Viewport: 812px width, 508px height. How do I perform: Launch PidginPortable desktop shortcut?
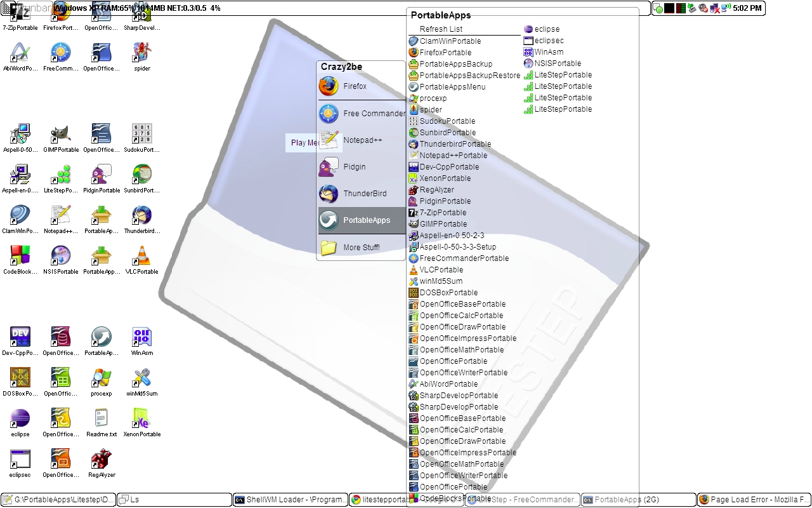(101, 178)
